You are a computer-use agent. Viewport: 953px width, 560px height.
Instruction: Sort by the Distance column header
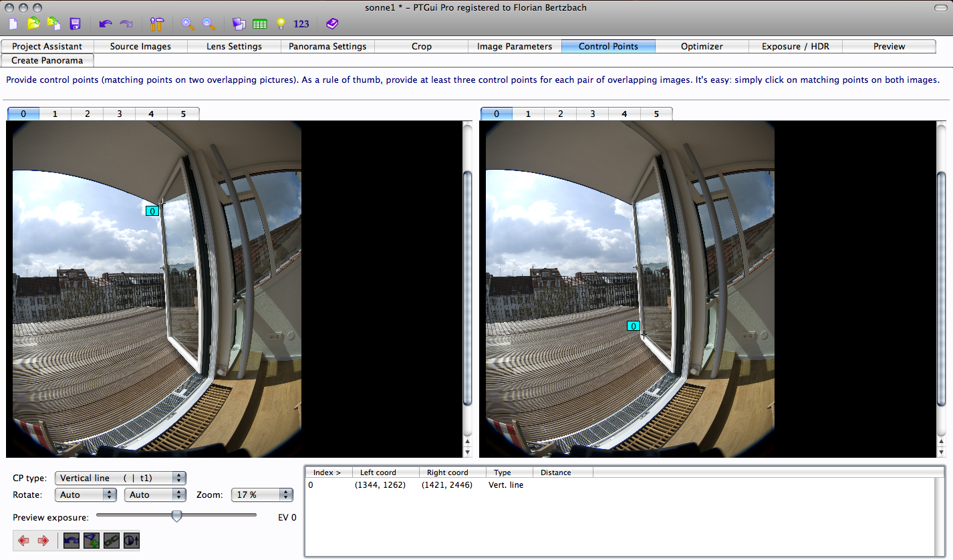(x=556, y=472)
